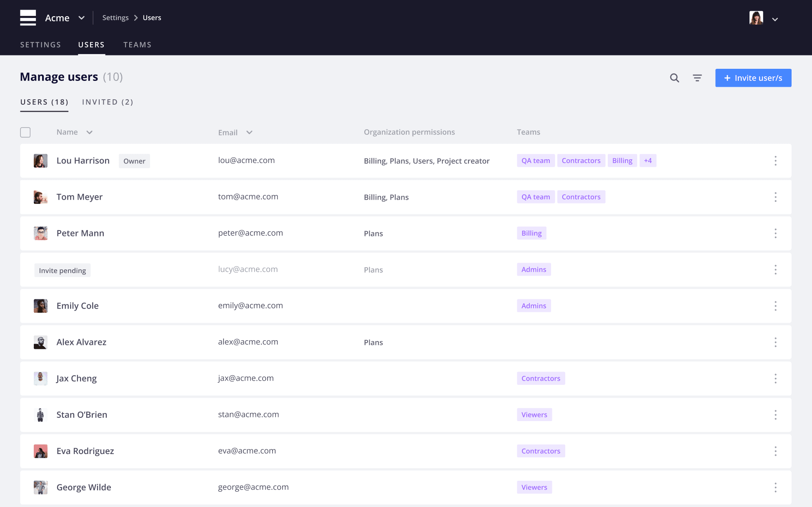Click the search icon to find users

coord(674,77)
